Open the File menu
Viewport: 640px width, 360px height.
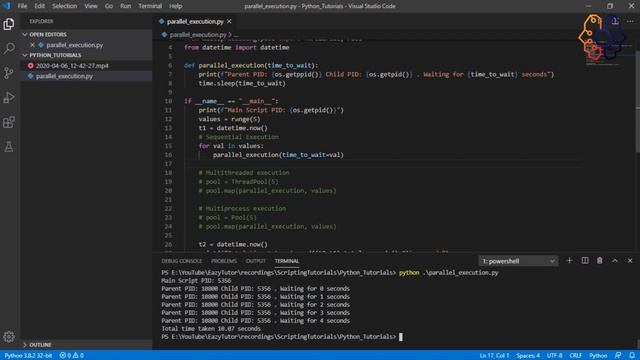[x=22, y=6]
